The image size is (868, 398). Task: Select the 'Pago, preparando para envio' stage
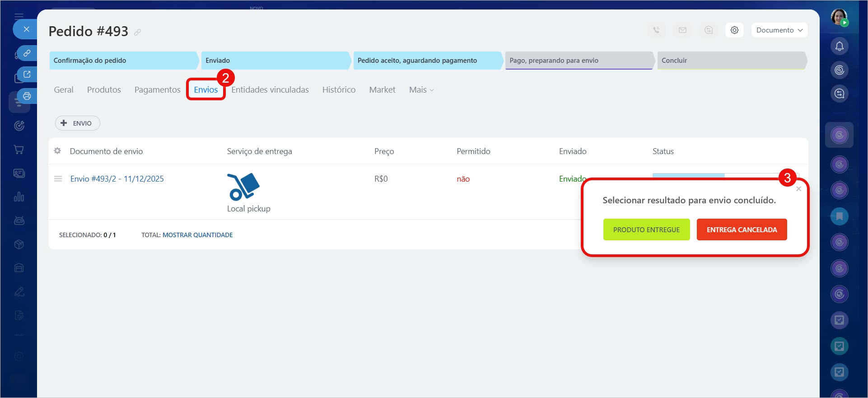click(579, 61)
